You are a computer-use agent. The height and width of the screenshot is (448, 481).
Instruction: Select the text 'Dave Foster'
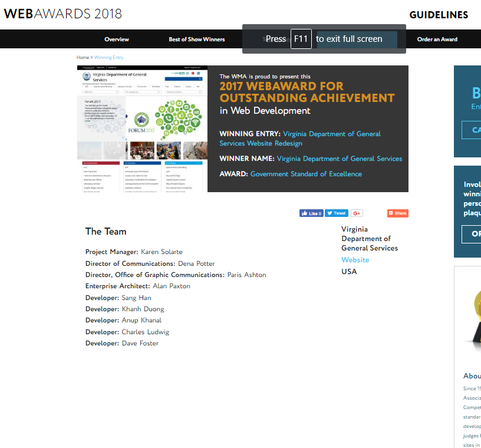pos(140,343)
